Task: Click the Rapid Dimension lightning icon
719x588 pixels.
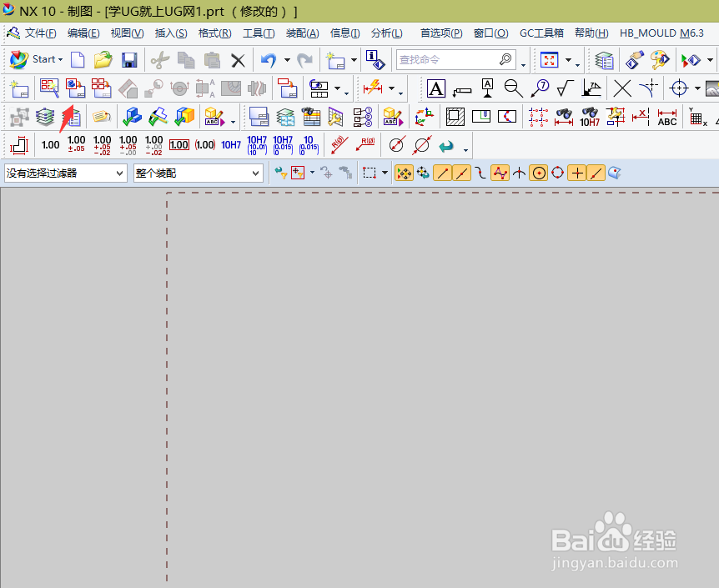Action: 372,87
